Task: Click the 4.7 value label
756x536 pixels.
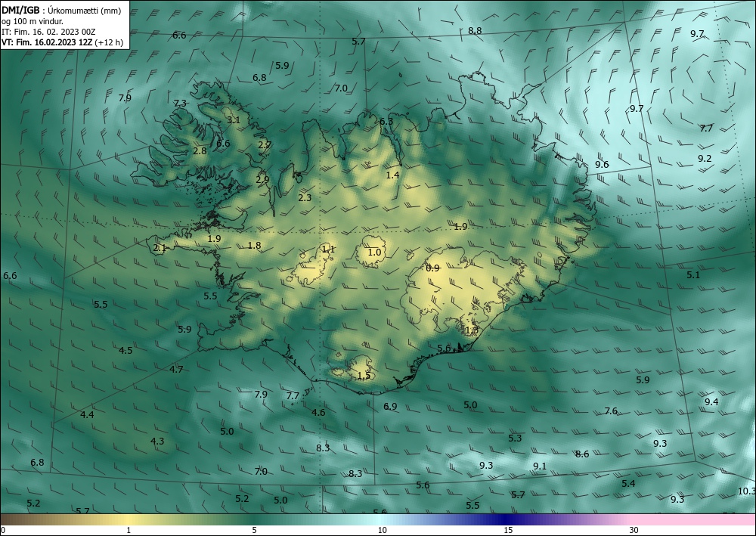Action: tap(176, 370)
